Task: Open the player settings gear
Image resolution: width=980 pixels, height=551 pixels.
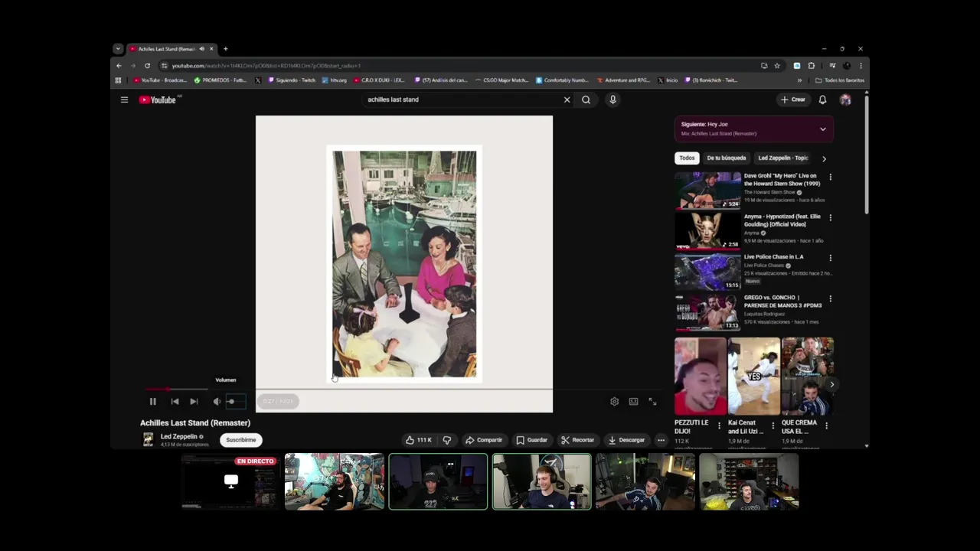Action: coord(614,401)
